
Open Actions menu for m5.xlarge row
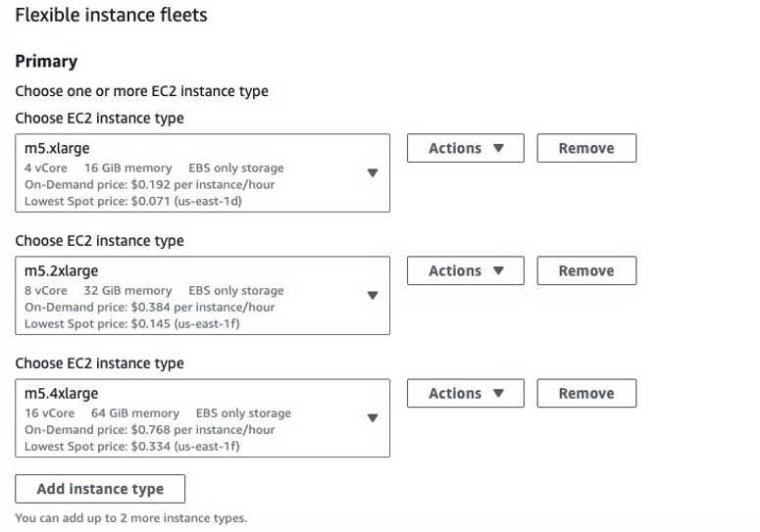pos(465,148)
